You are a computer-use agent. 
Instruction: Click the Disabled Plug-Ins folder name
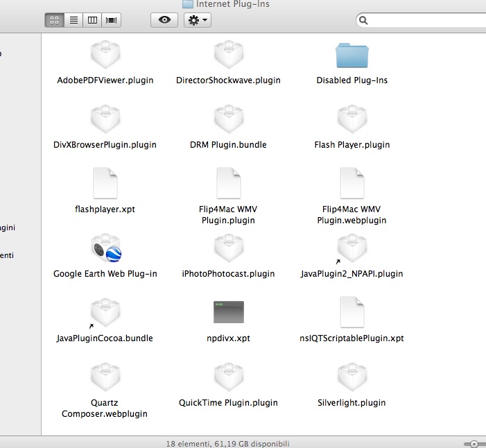click(x=352, y=80)
